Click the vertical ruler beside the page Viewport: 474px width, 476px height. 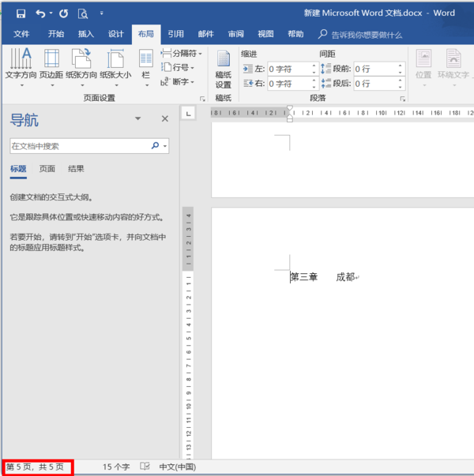click(188, 332)
